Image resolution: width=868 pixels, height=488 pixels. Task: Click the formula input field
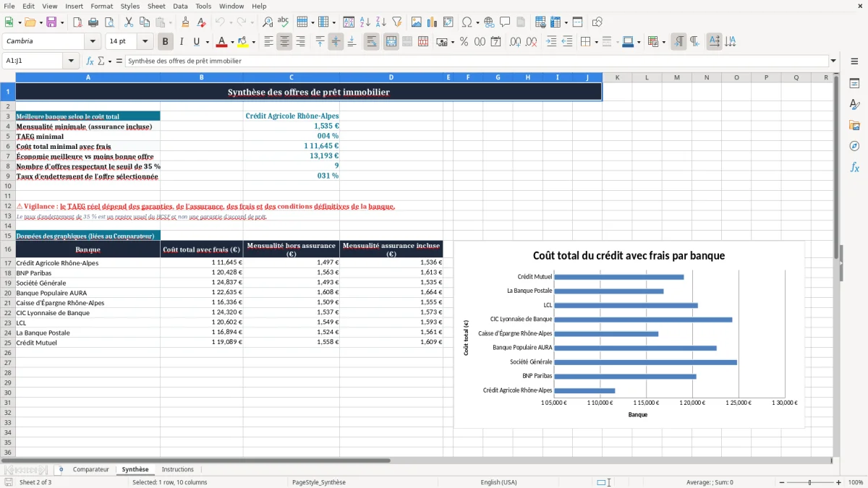pos(476,61)
